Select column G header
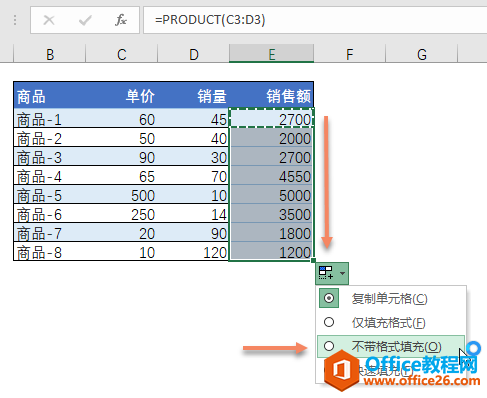487x398 pixels. click(x=422, y=54)
